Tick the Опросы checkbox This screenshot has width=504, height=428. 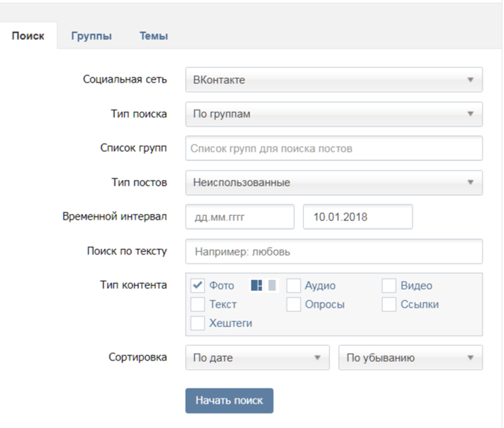[294, 305]
